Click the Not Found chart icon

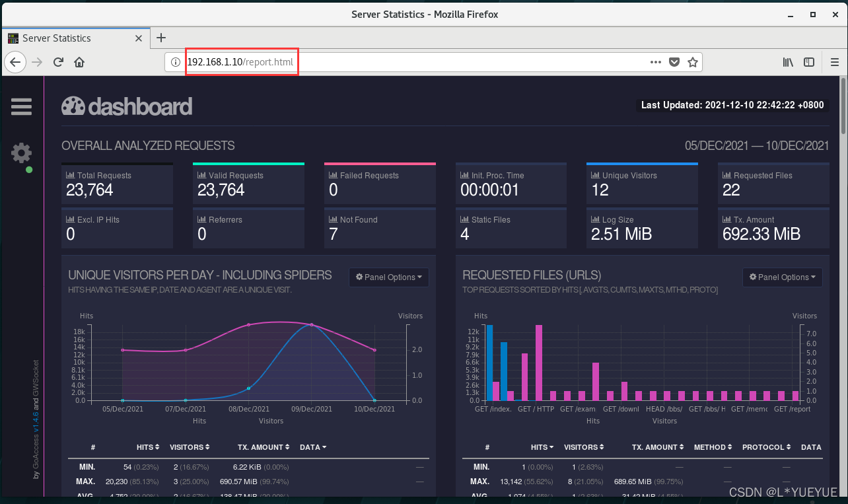point(334,220)
